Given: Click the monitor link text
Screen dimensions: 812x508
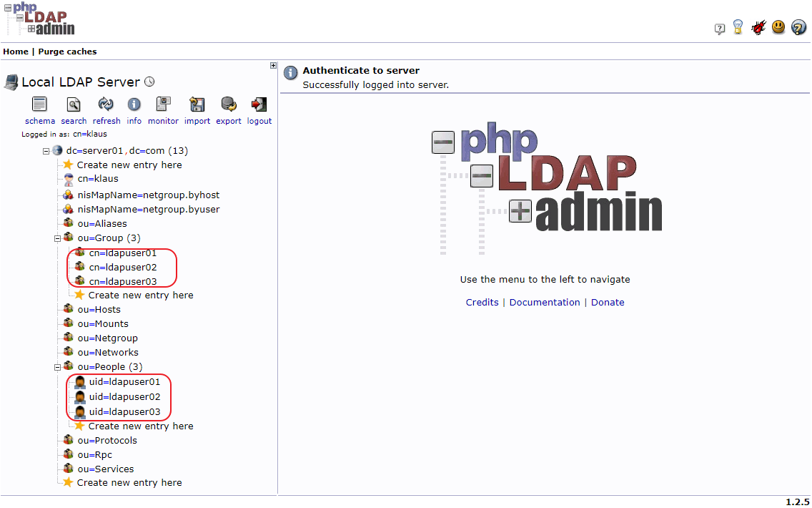Looking at the screenshot, I should 163,121.
